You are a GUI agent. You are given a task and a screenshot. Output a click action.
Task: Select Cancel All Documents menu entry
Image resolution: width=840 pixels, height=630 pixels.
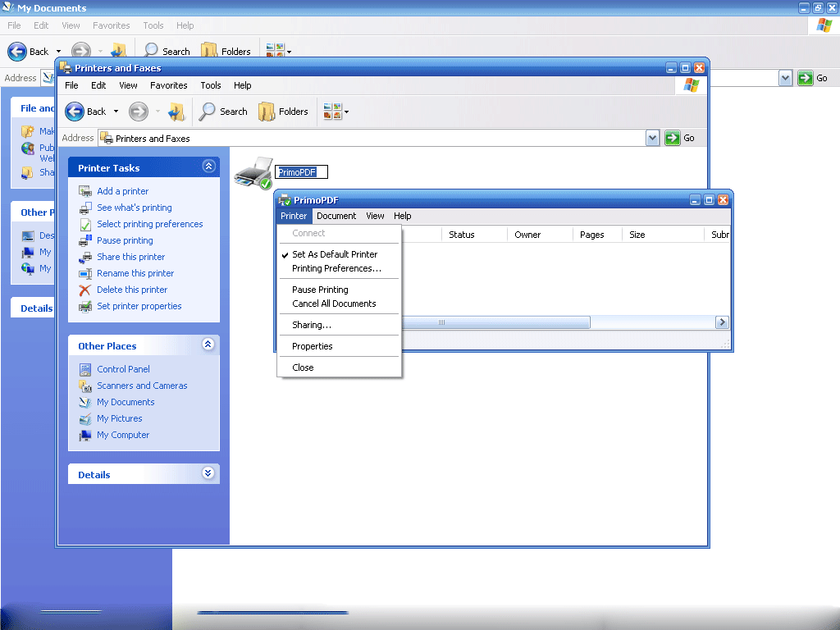(x=339, y=304)
